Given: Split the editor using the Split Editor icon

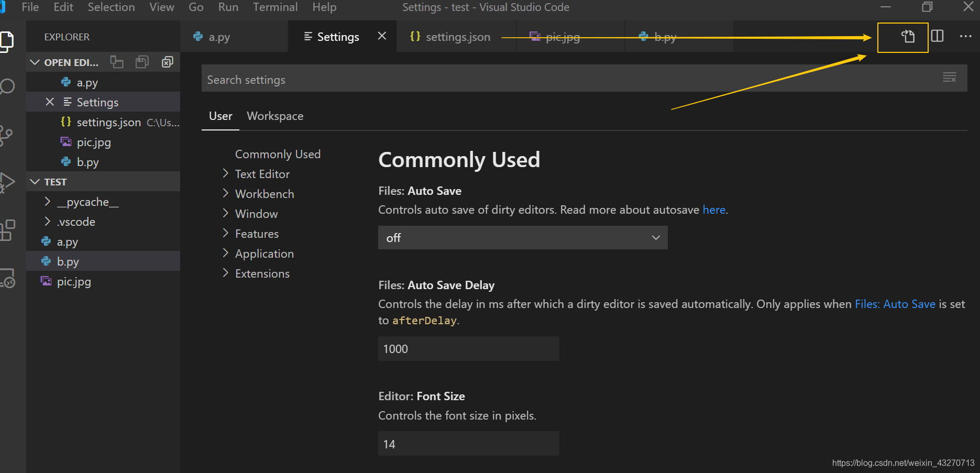Looking at the screenshot, I should tap(937, 37).
